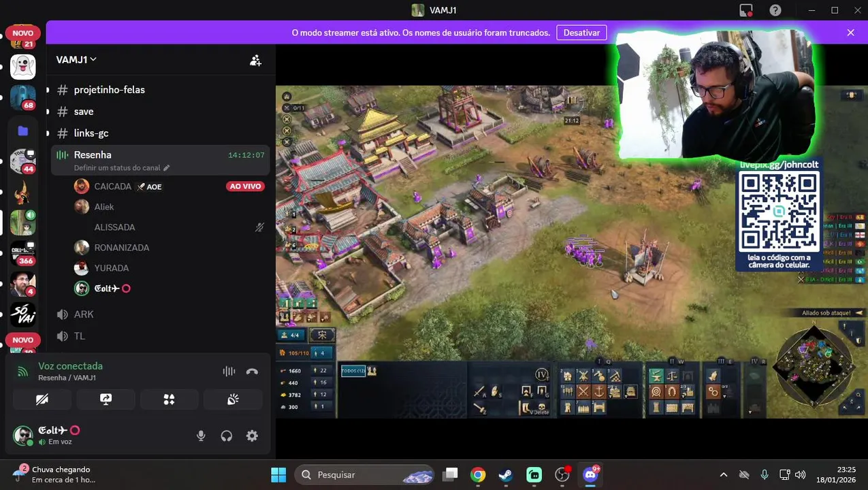This screenshot has width=868, height=490.
Task: Open Task View on the taskbar
Action: [x=450, y=475]
